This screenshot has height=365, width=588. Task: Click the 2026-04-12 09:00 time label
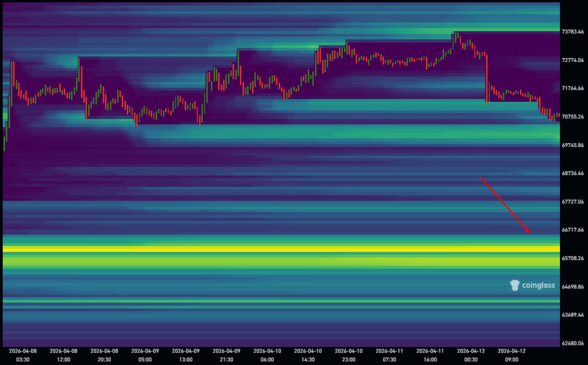pyautogui.click(x=511, y=355)
